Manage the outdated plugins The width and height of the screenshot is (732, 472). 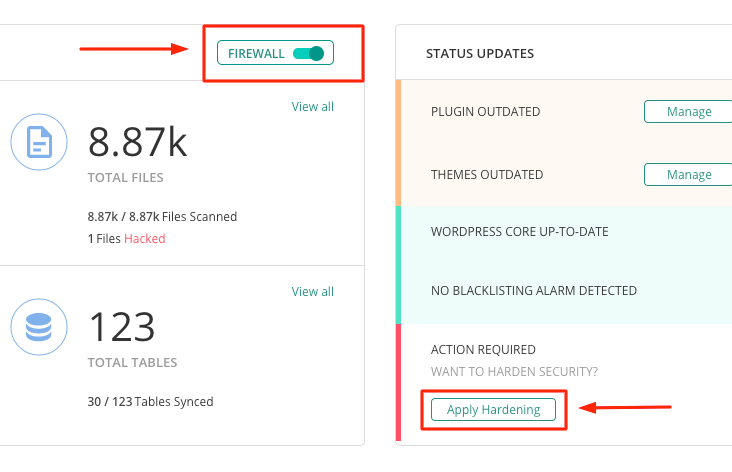tap(688, 112)
